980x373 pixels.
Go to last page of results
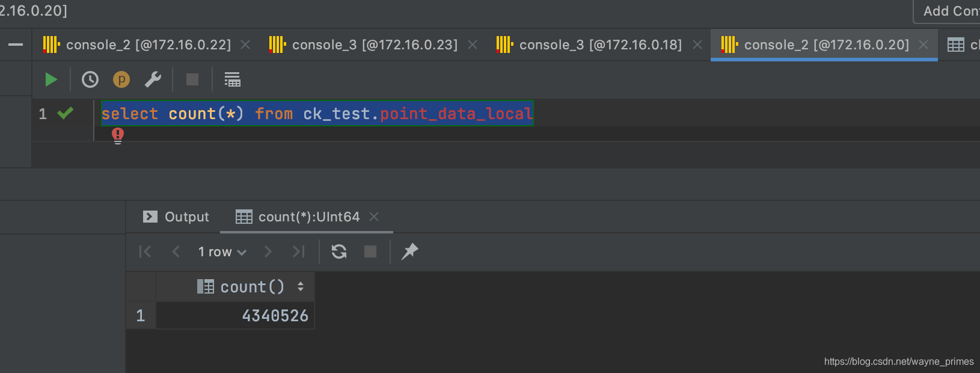[299, 251]
